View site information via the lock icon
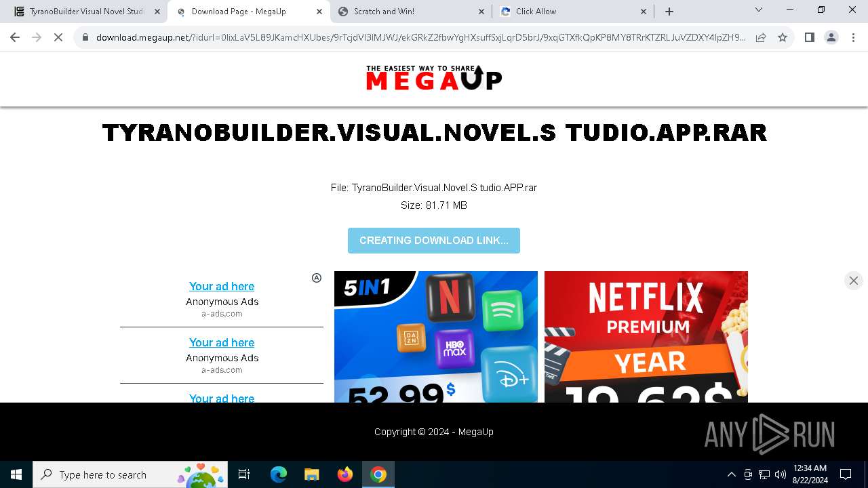 pos(85,37)
